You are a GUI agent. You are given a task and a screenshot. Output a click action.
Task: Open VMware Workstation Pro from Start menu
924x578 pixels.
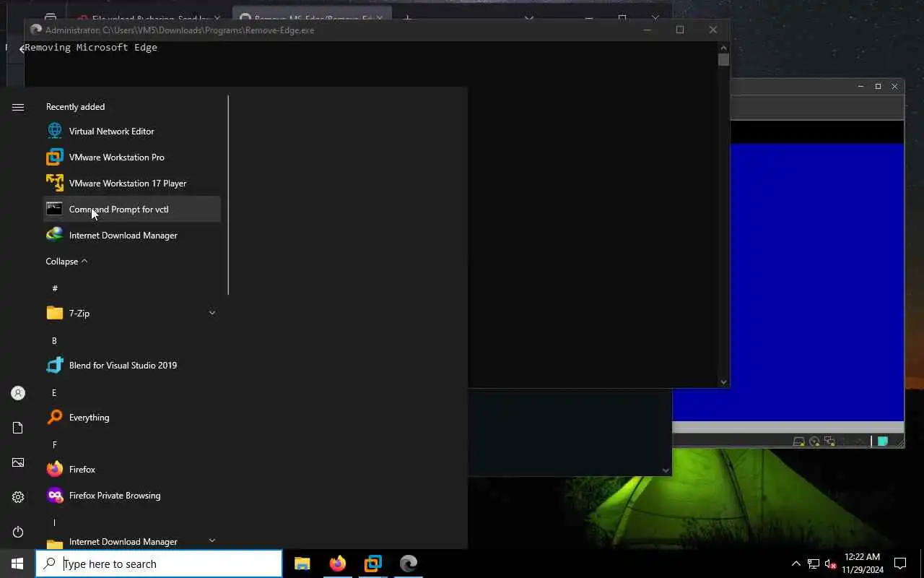click(131, 158)
